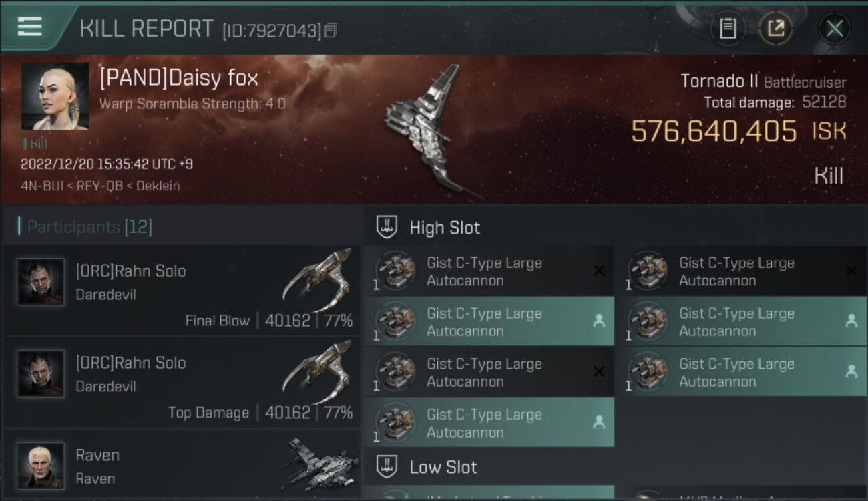868x501 pixels.
Task: Click the High Slot section header
Action: (445, 228)
